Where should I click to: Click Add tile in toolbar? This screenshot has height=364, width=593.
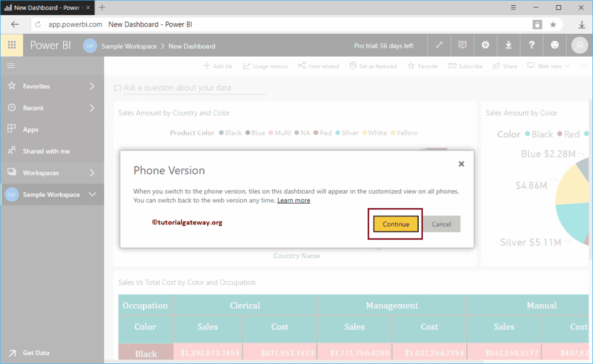pyautogui.click(x=218, y=66)
